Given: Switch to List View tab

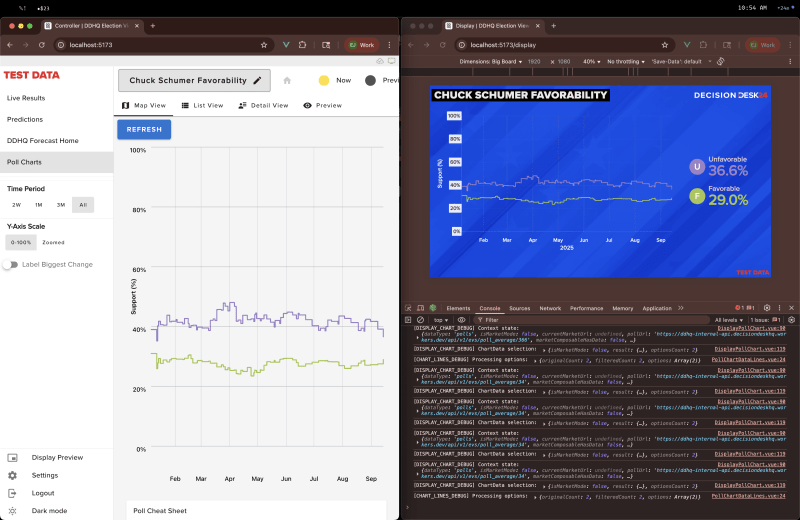Looking at the screenshot, I should (203, 105).
